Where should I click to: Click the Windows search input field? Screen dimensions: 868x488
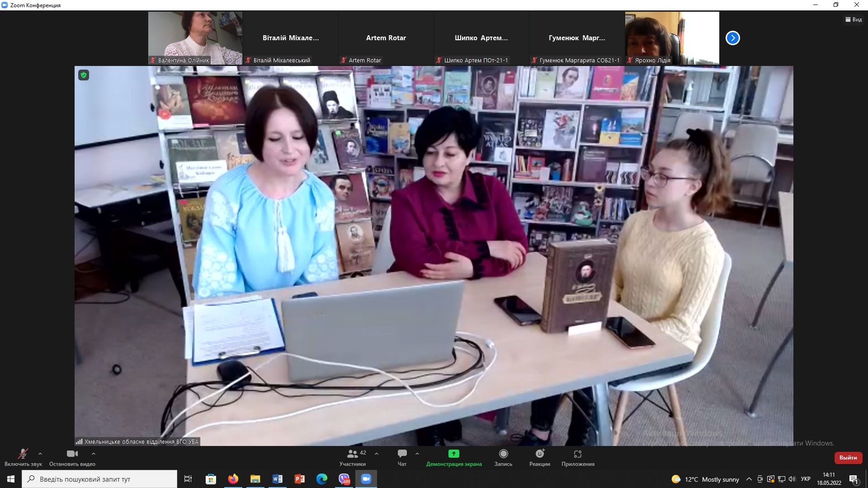99,479
